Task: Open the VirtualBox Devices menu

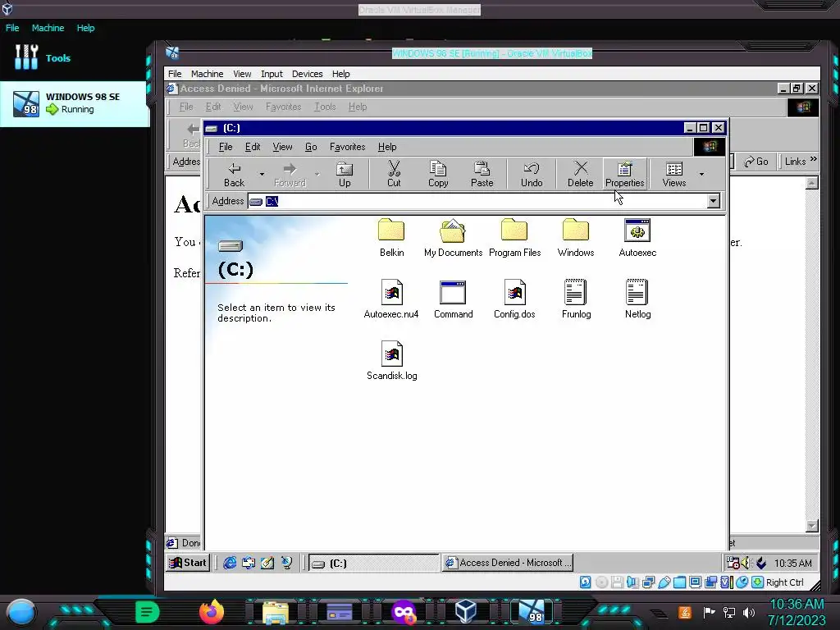Action: 307,74
